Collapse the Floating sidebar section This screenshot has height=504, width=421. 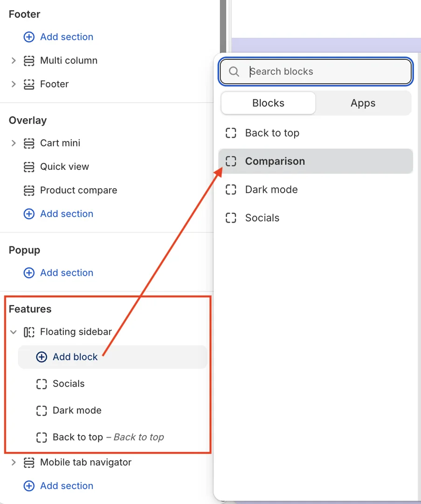point(14,332)
